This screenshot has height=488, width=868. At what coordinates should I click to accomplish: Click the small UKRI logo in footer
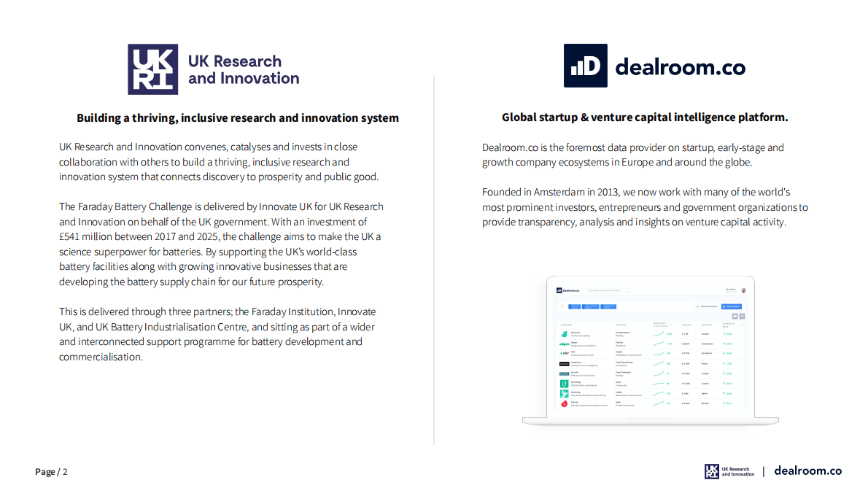coord(712,471)
